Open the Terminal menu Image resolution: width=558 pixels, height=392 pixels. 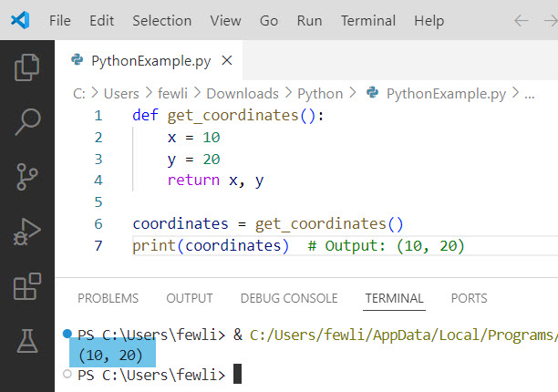368,21
